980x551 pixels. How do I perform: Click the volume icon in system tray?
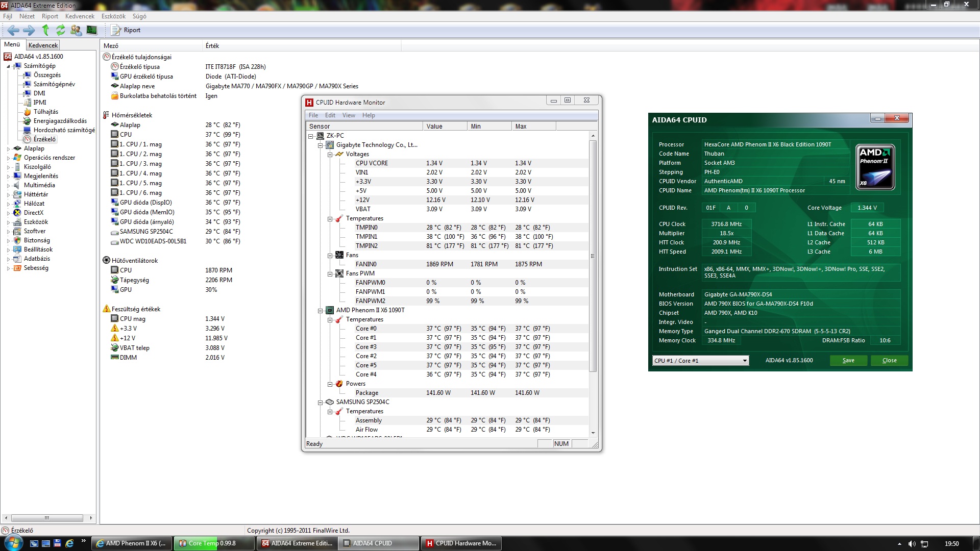(912, 544)
